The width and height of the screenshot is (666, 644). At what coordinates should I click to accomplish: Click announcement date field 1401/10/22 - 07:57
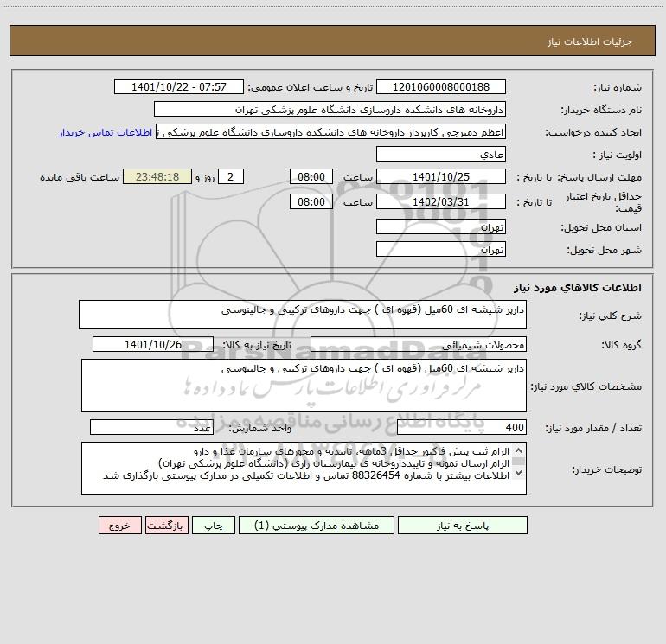click(179, 86)
